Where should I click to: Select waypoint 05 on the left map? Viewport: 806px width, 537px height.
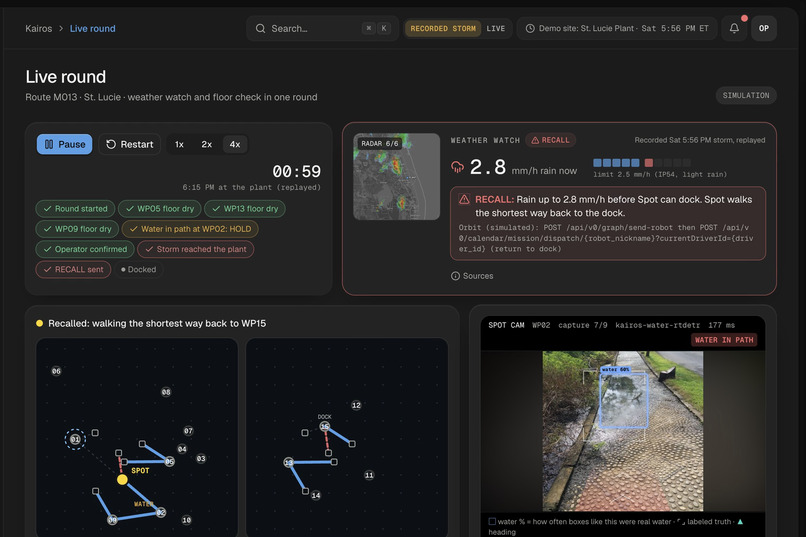[170, 461]
